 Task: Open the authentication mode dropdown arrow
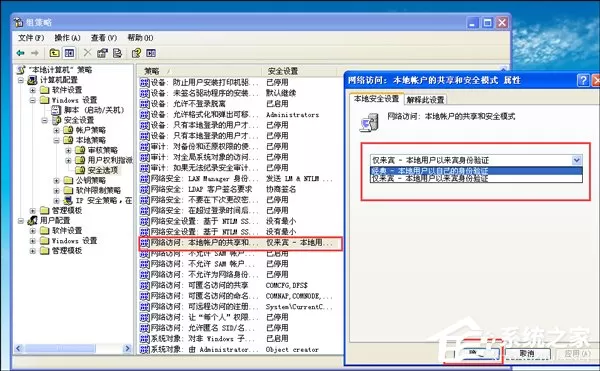pyautogui.click(x=577, y=160)
